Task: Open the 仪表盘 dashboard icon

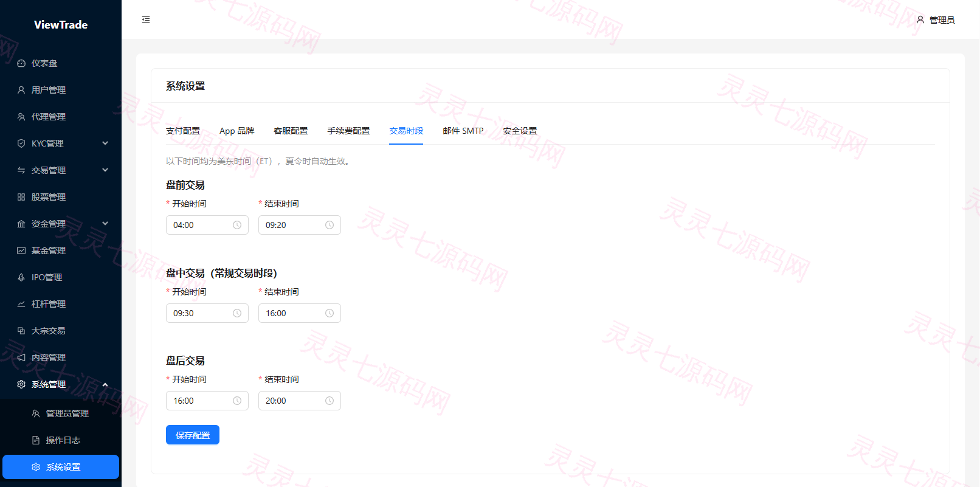Action: 21,63
